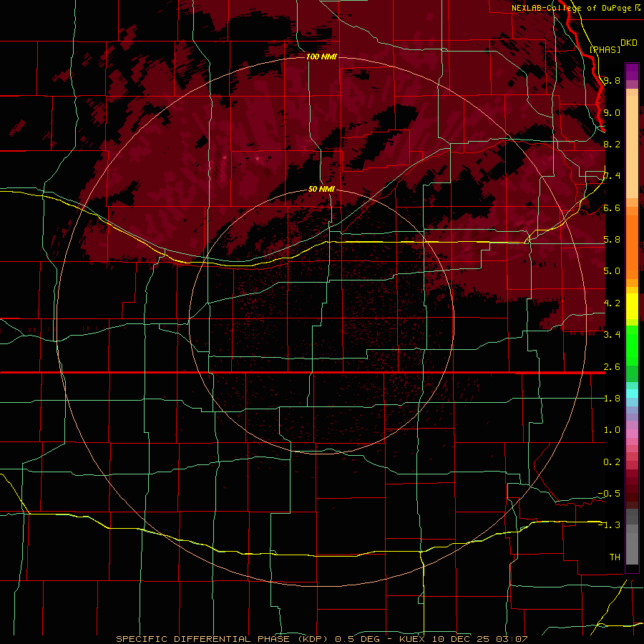644x644 pixels.
Task: Click the 50 NMI range ring label
Action: (x=321, y=189)
